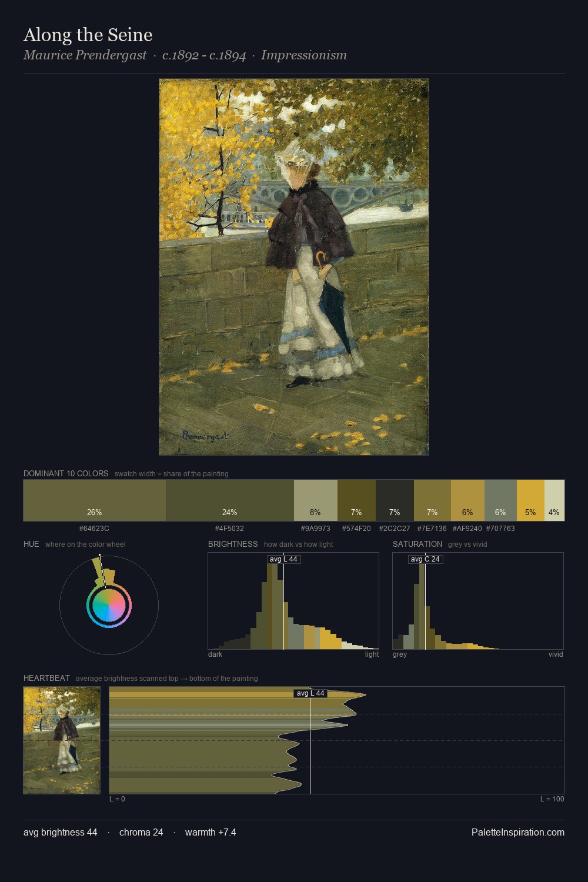
Task: Select the 24% dark olive swatch #4F5032
Action: coord(229,500)
